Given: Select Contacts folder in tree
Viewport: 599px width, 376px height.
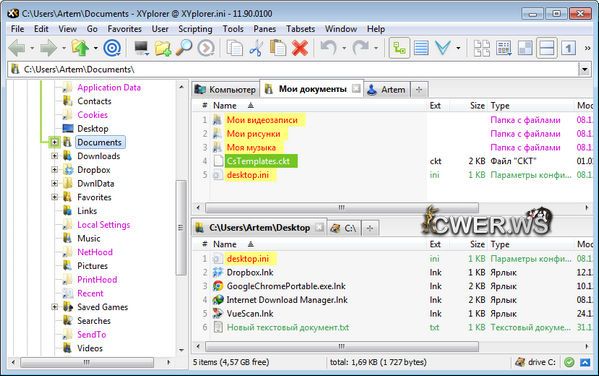Looking at the screenshot, I should [x=94, y=101].
